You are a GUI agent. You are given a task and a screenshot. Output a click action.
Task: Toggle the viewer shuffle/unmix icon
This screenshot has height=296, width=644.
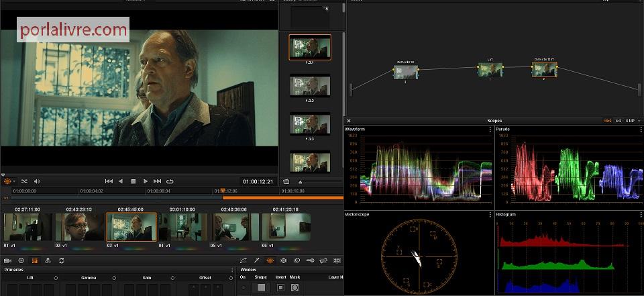(24, 181)
